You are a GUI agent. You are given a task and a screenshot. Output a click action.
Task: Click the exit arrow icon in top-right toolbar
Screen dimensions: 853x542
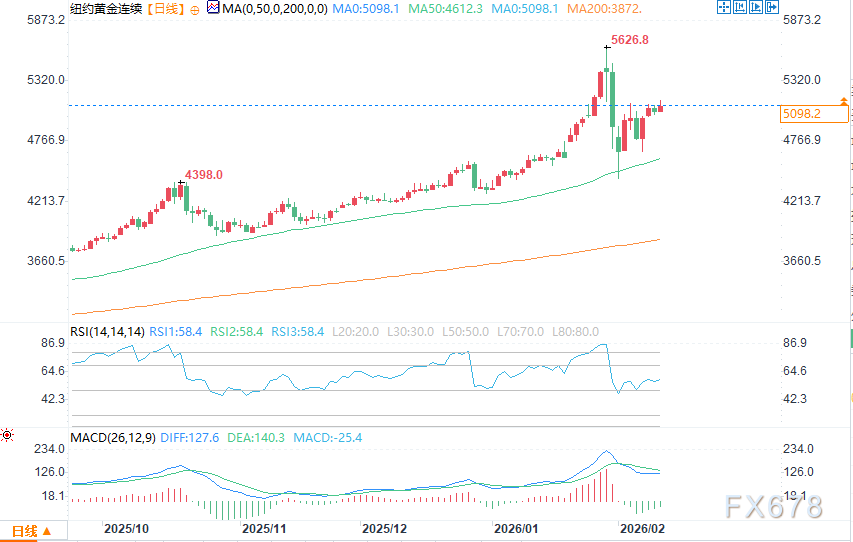tap(773, 9)
